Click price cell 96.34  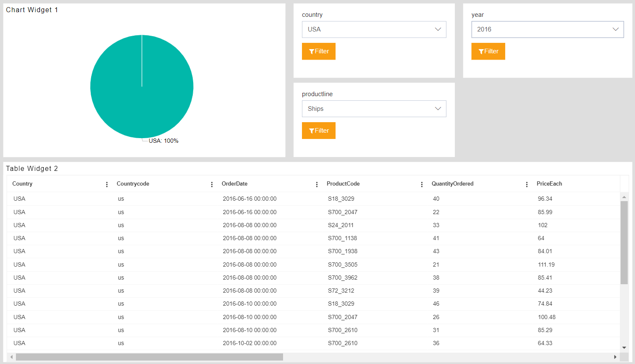point(545,199)
